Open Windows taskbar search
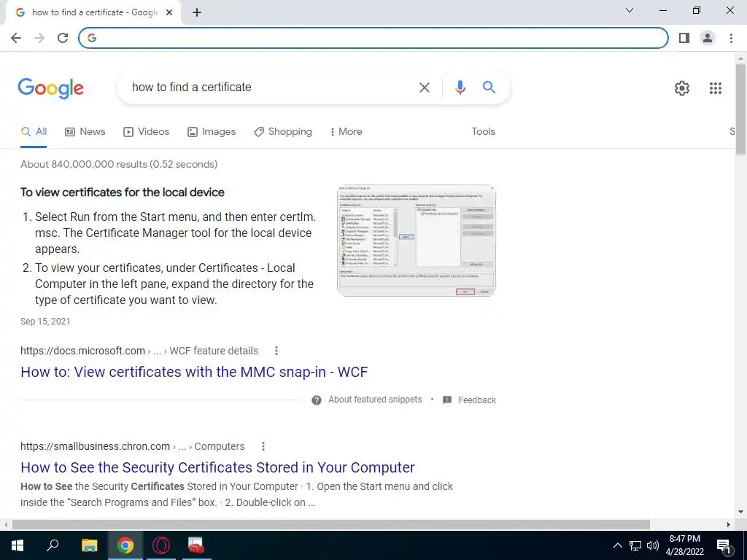The image size is (747, 560). 53,545
